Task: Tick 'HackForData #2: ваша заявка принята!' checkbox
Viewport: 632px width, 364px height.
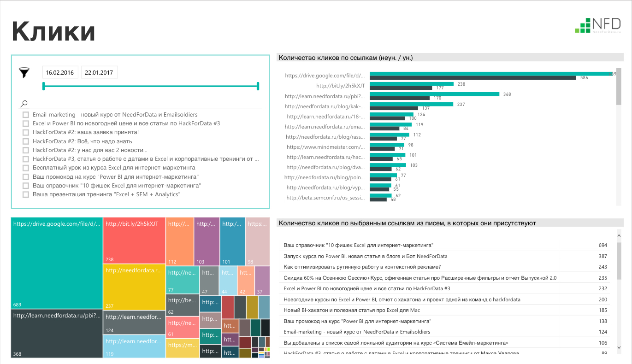Action: pos(26,132)
